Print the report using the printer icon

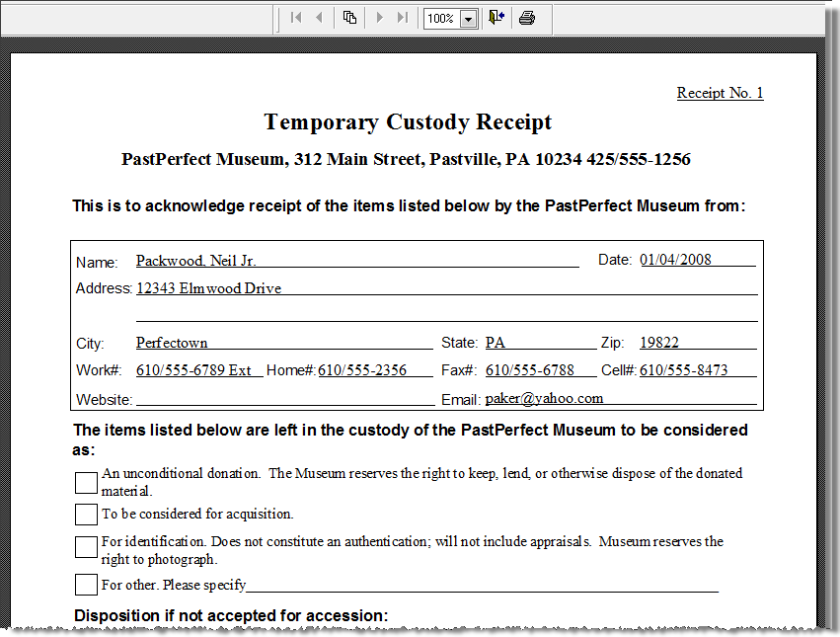click(527, 18)
